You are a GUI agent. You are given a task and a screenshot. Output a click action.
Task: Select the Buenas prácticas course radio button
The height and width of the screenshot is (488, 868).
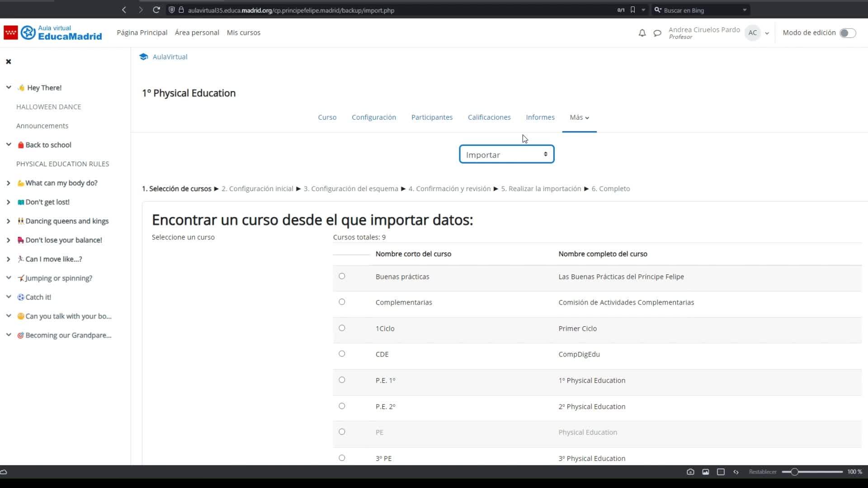pos(342,276)
